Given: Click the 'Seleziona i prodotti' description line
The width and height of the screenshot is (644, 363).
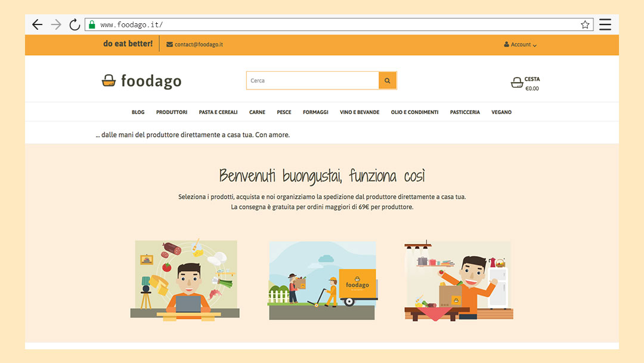Looking at the screenshot, I should (x=322, y=197).
